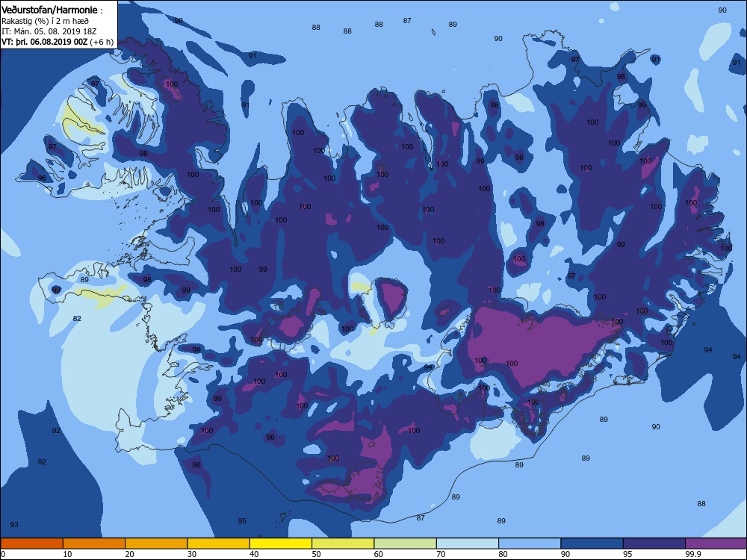Viewport: 747px width, 560px height.
Task: Pick the light green 60–70 legend swatch
Action: 406,544
